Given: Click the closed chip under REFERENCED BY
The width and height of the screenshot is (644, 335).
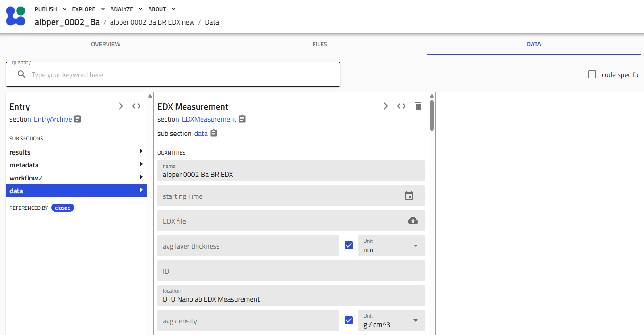Looking at the screenshot, I should [62, 207].
